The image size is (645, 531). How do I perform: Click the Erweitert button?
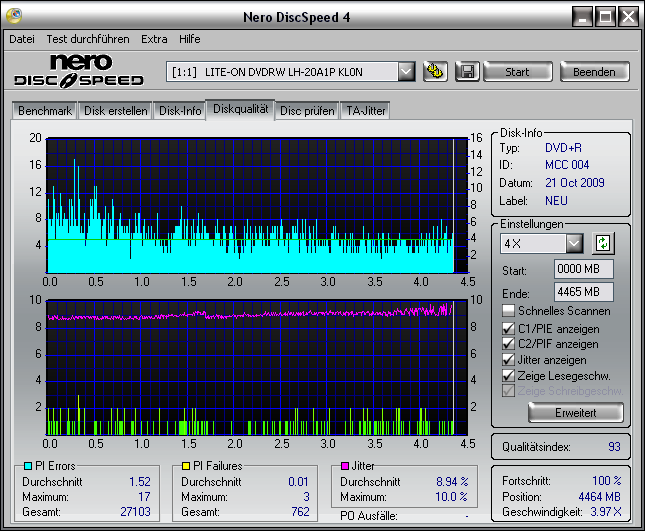[x=575, y=412]
